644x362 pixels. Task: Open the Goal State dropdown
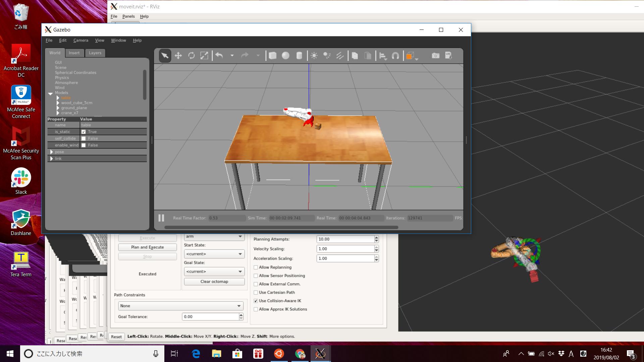coord(214,271)
